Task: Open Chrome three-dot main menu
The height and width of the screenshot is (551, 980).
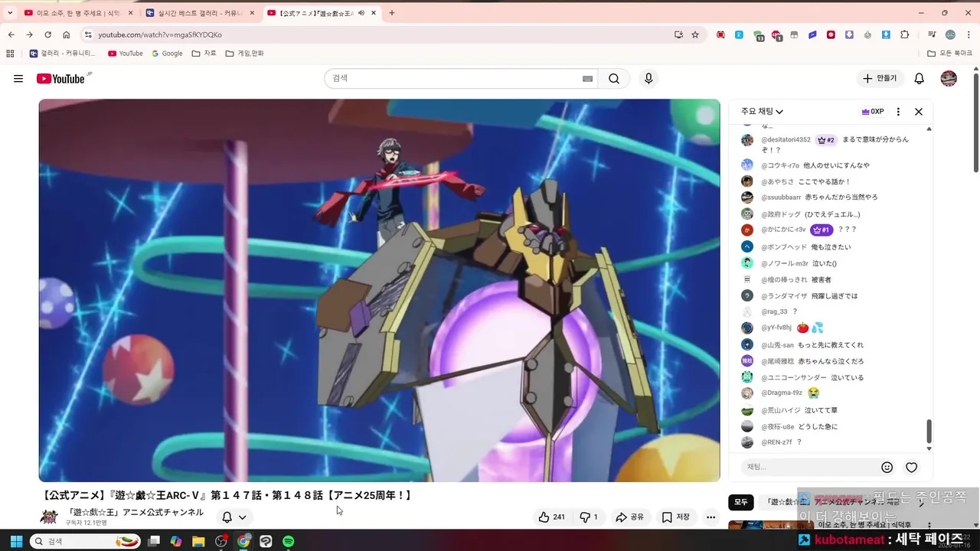Action: (x=968, y=34)
